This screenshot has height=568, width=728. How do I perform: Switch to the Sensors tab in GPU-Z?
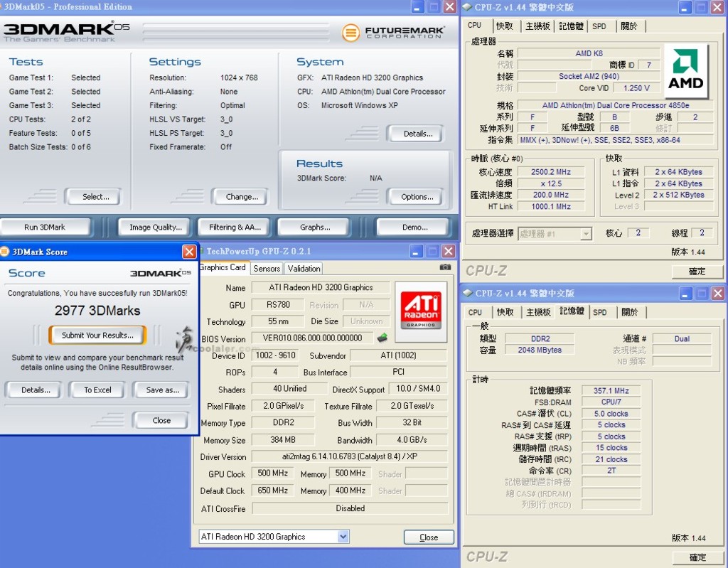267,269
